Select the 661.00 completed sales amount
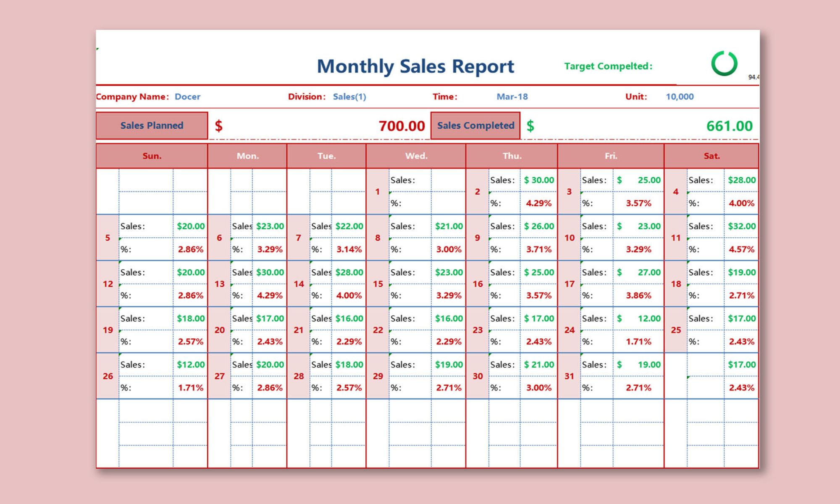Viewport: 840px width, 504px height. tap(729, 126)
